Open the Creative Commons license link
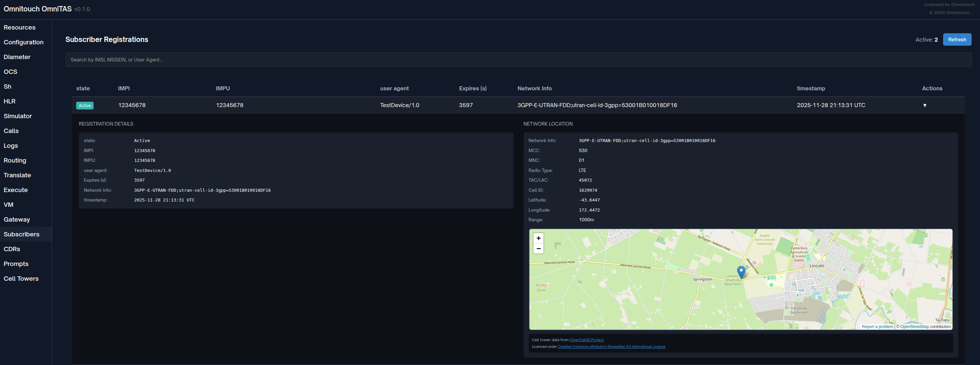 point(611,347)
